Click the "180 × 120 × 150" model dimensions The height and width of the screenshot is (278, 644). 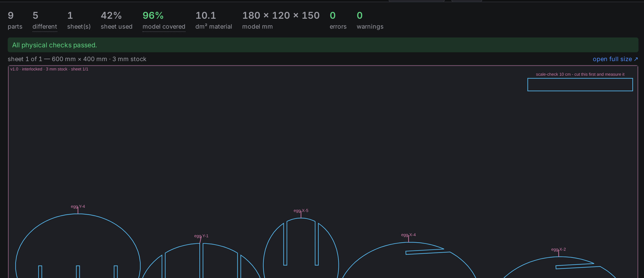[x=281, y=15]
